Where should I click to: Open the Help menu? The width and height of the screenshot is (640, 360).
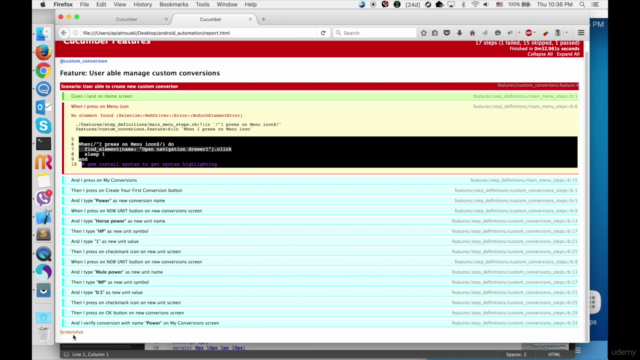(251, 4)
